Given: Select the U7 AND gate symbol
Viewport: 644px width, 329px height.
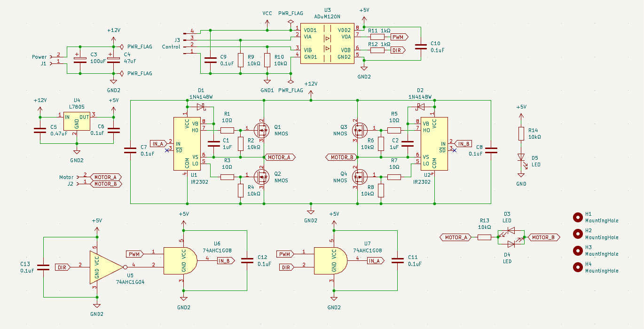Looking at the screenshot, I should 330,260.
